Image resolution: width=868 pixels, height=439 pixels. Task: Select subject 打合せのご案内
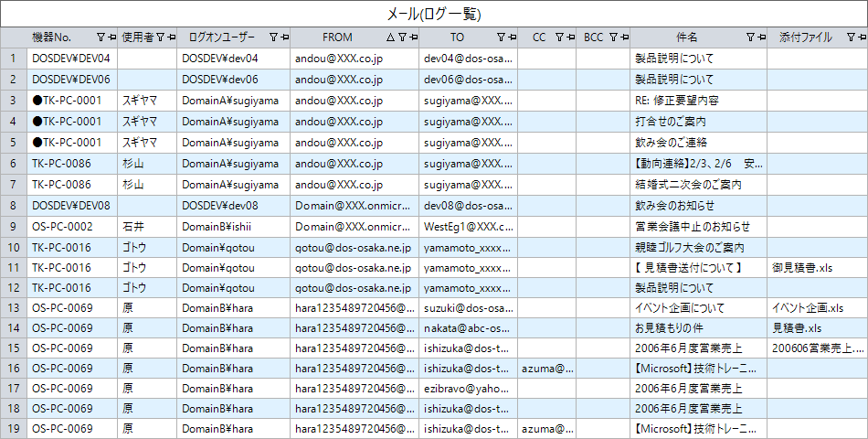click(x=699, y=122)
